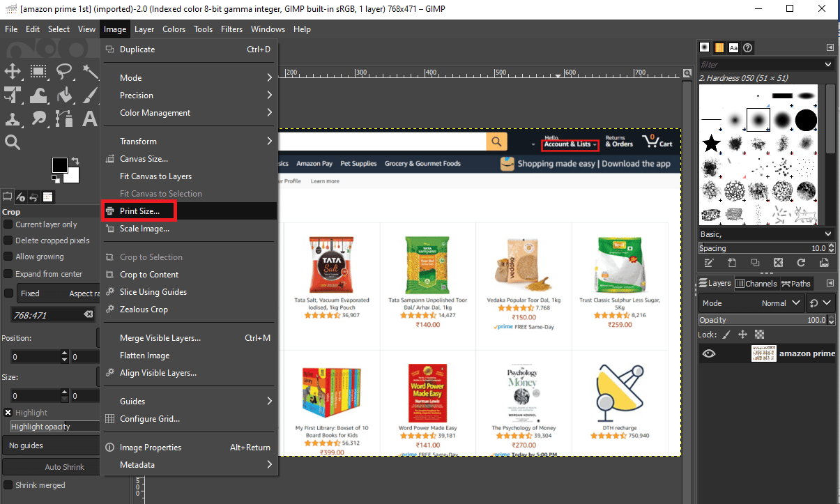Select the Bucket Fill tool
Viewport: 840px width, 504px height.
(64, 95)
